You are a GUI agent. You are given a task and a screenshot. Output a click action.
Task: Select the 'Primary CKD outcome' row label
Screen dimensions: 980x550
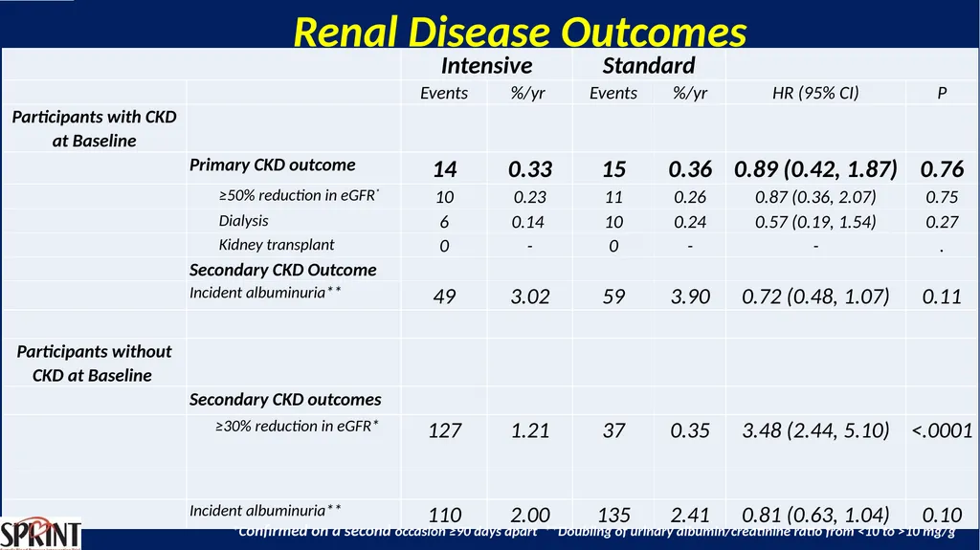point(273,165)
